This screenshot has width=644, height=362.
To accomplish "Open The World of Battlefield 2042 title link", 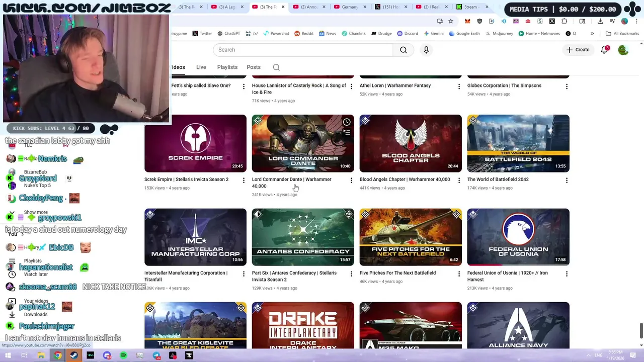I will pyautogui.click(x=498, y=179).
